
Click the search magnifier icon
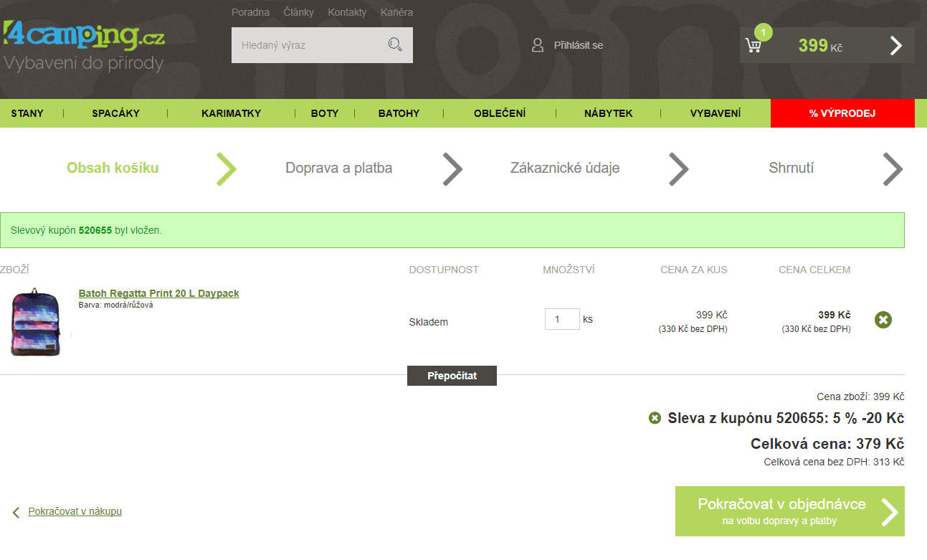click(x=394, y=44)
